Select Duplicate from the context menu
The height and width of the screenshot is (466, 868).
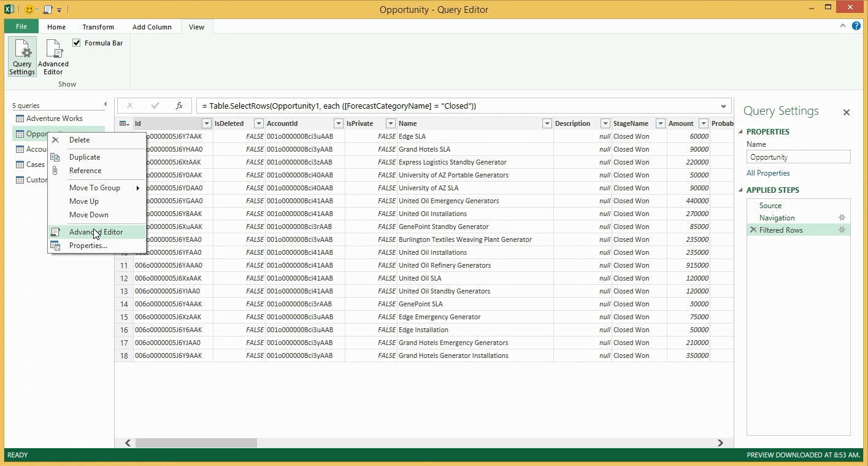pyautogui.click(x=85, y=157)
